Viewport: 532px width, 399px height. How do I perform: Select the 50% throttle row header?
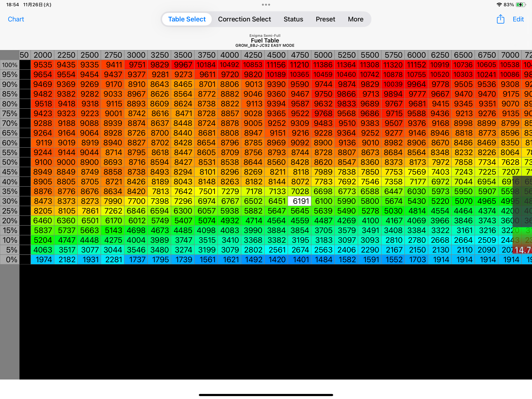coord(10,162)
